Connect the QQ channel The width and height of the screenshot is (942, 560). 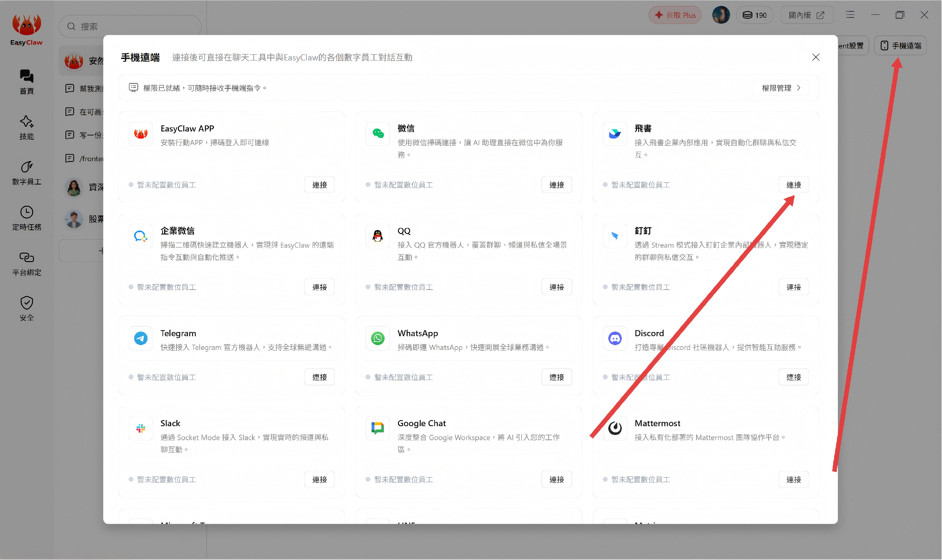pyautogui.click(x=556, y=287)
